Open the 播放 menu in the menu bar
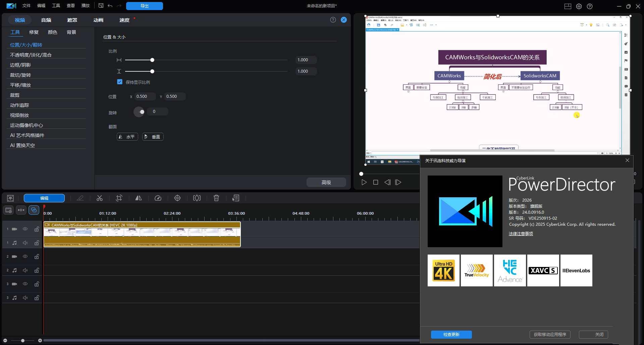This screenshot has height=345, width=644. [x=85, y=5]
